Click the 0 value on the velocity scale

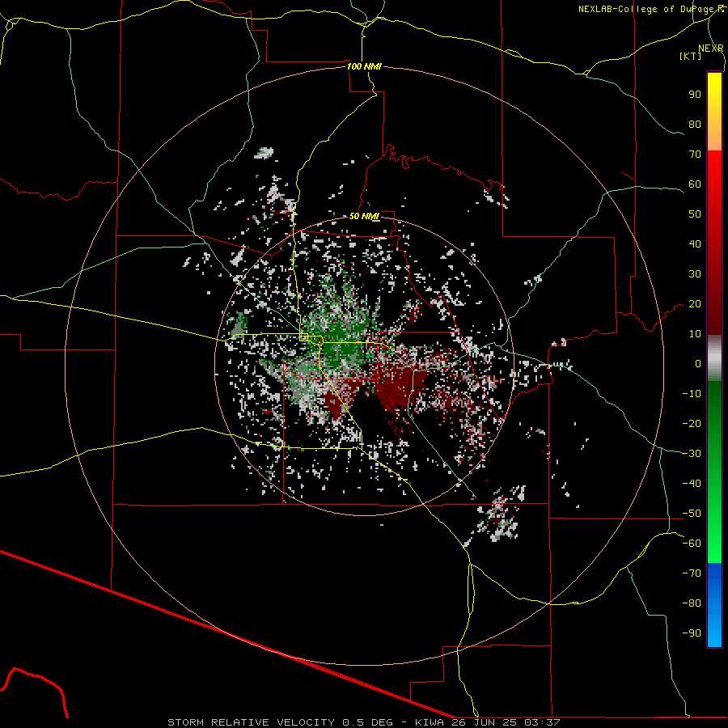coord(698,364)
